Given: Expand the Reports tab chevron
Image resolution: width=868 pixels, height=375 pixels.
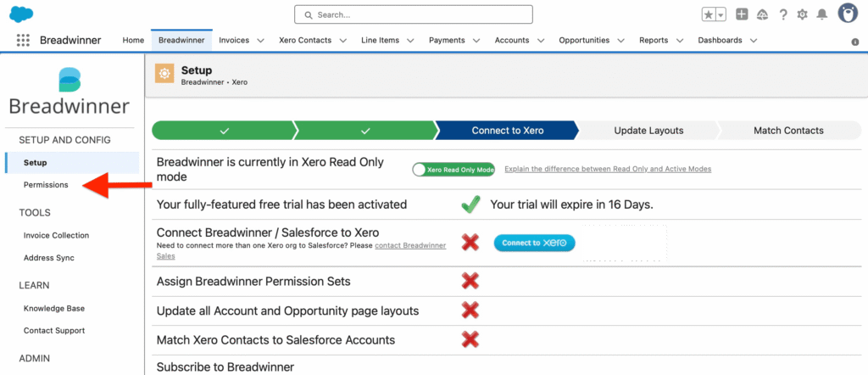Looking at the screenshot, I should pos(679,41).
